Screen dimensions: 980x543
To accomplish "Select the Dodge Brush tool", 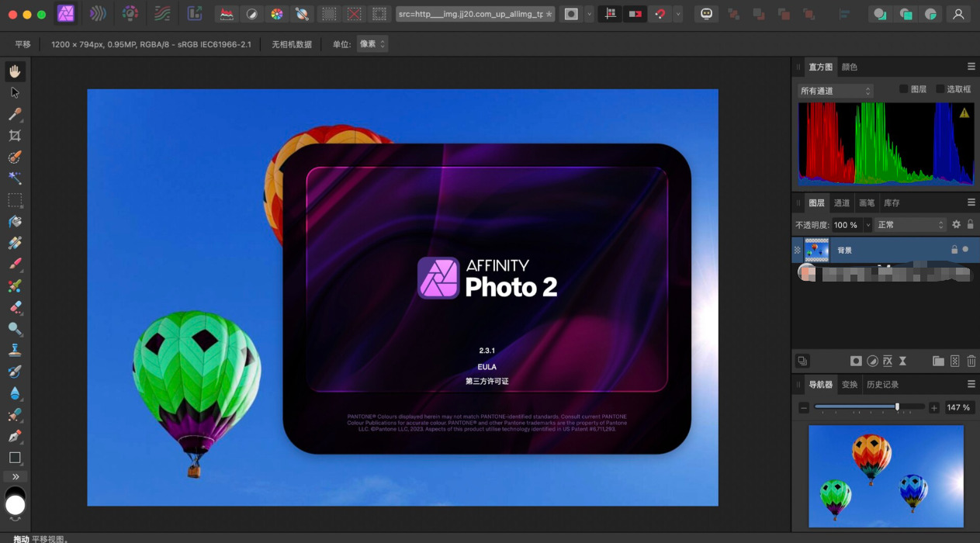I will (15, 329).
